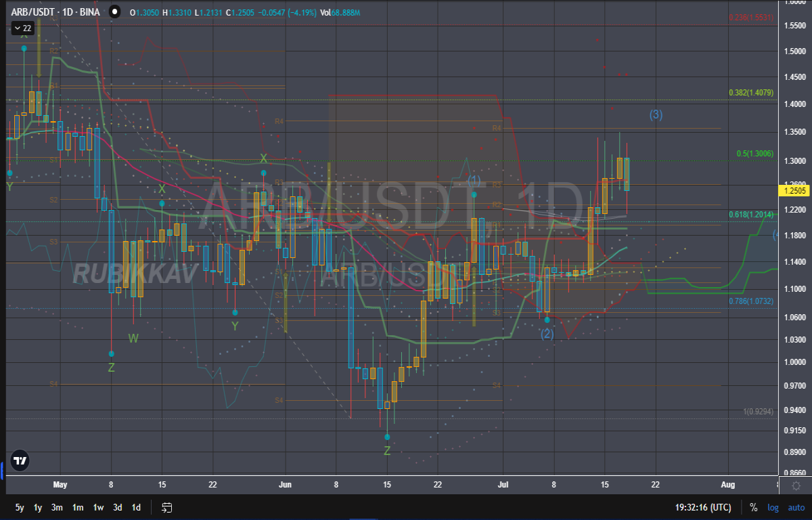Click the current price label 1.2505
The height and width of the screenshot is (520, 812).
pos(794,191)
